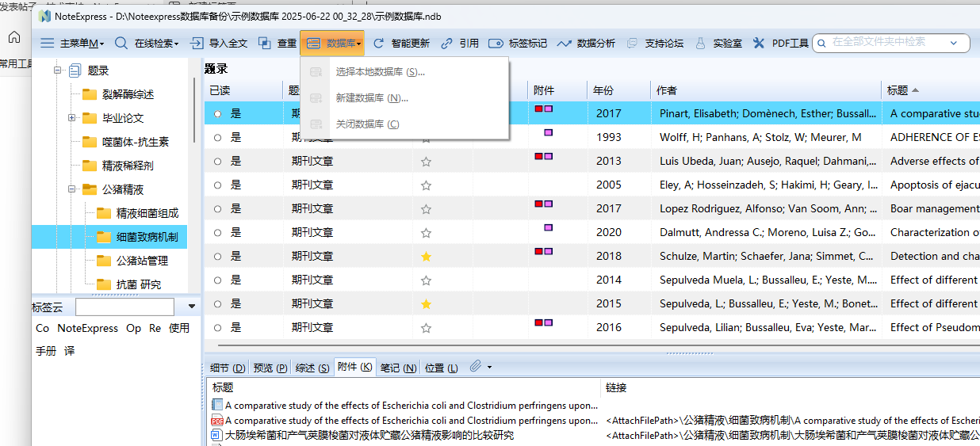The image size is (980, 446).
Task: Open the 在线检索 online search dropdown
Action: tap(147, 44)
